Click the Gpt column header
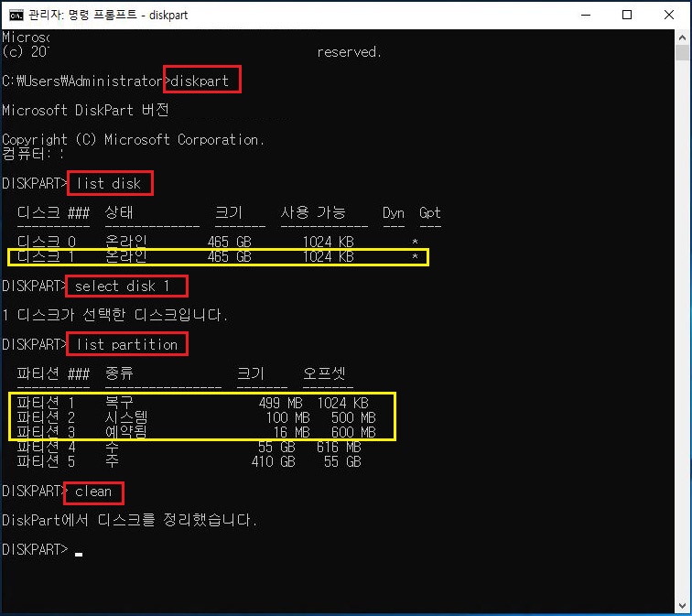Screen dimensions: 692x616 coord(429,212)
